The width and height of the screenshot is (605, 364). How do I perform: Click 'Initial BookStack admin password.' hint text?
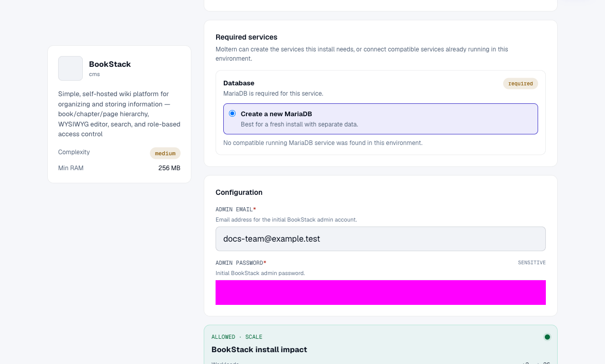point(260,273)
